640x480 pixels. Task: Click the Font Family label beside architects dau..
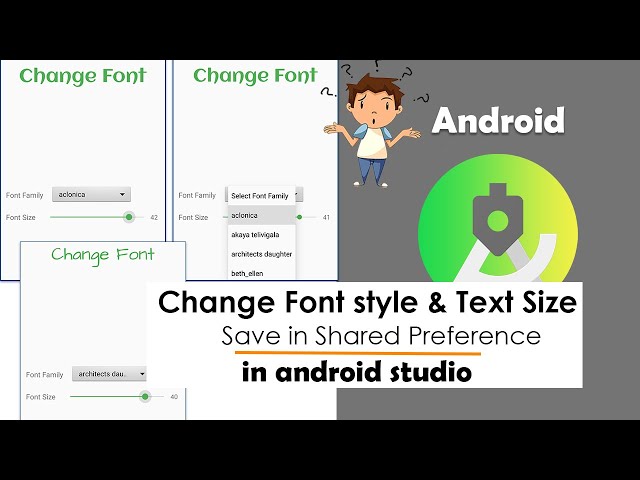click(x=44, y=375)
